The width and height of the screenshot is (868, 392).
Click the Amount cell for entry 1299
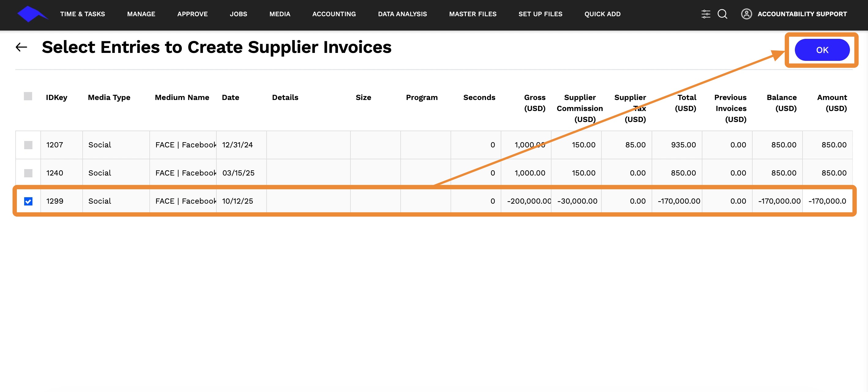(827, 202)
